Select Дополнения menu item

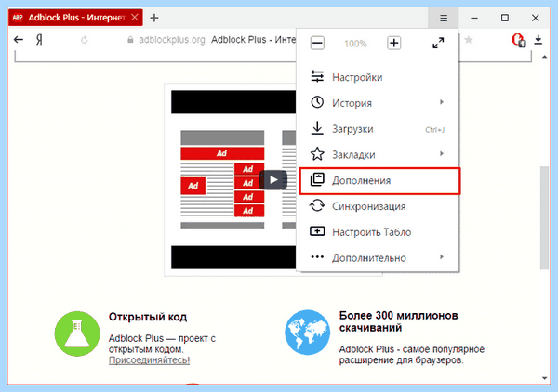click(x=379, y=181)
